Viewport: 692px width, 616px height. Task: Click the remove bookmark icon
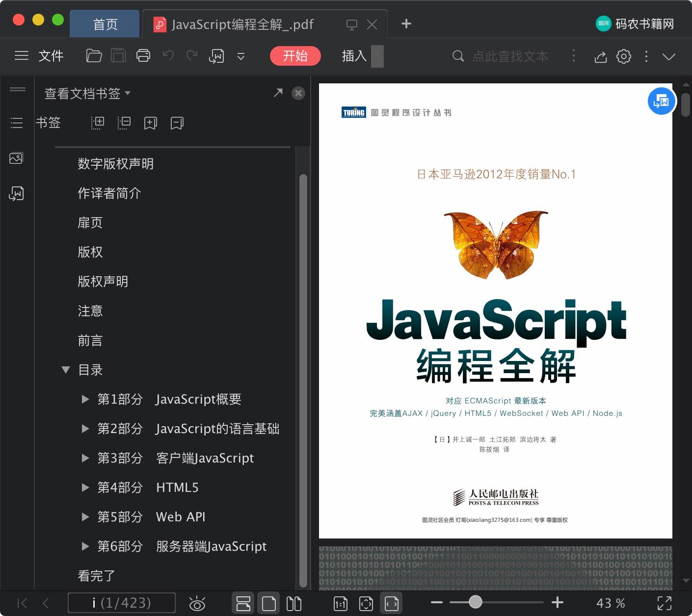177,123
